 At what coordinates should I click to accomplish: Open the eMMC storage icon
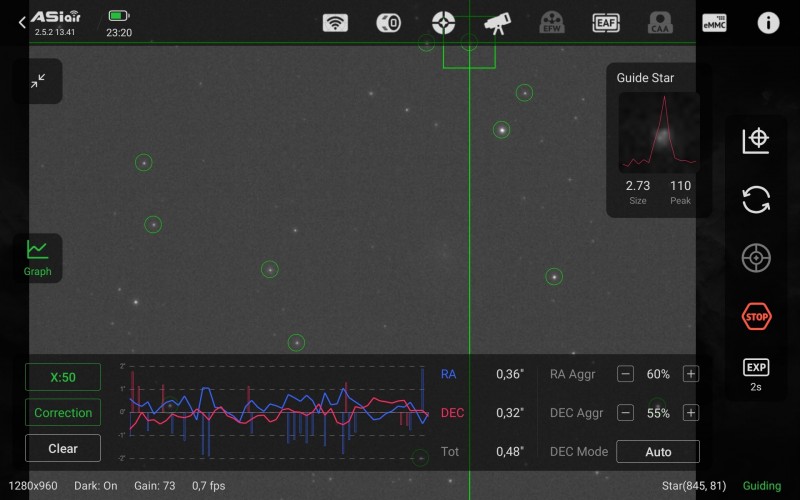[x=714, y=23]
